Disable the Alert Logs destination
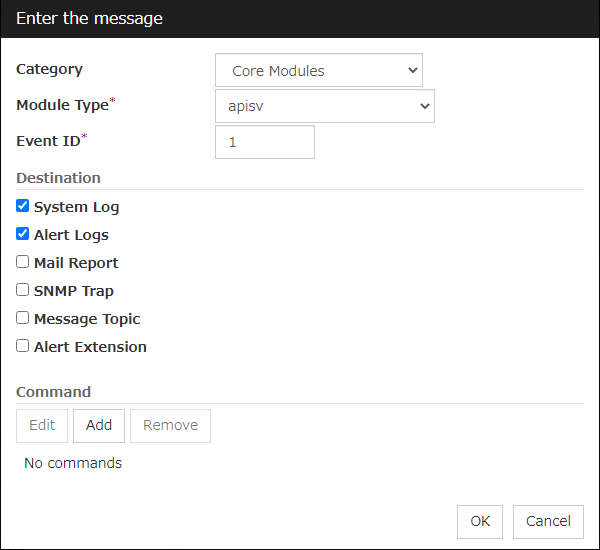This screenshot has height=550, width=600. [x=23, y=235]
